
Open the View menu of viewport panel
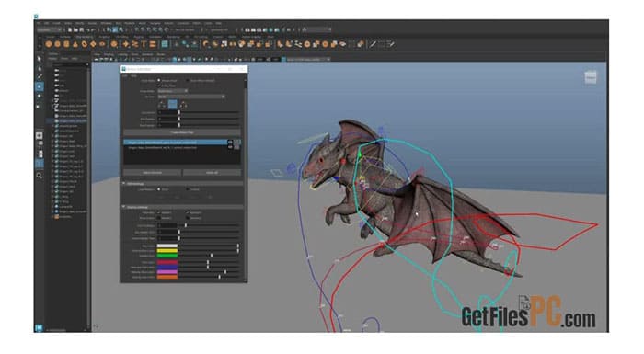(98, 54)
